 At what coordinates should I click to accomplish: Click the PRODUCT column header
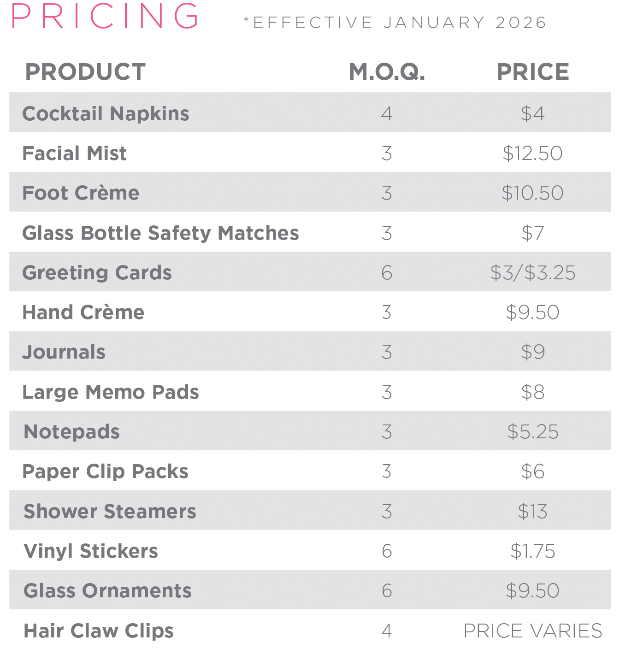[x=85, y=72]
